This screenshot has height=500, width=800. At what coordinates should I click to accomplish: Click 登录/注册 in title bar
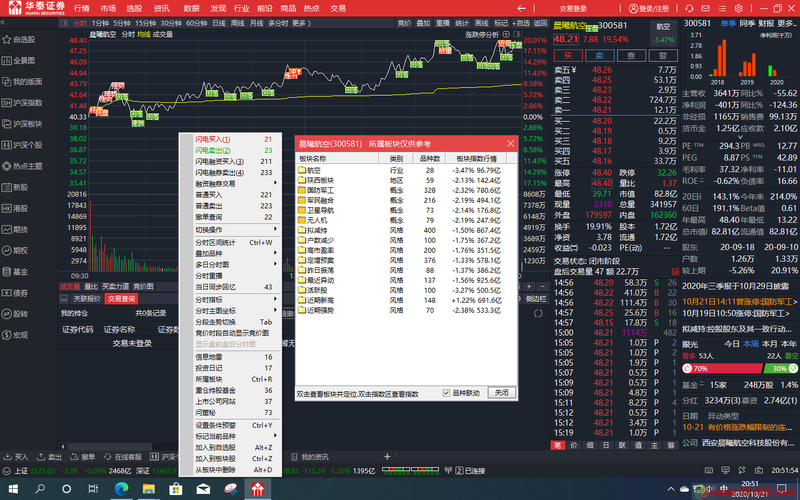tap(648, 8)
